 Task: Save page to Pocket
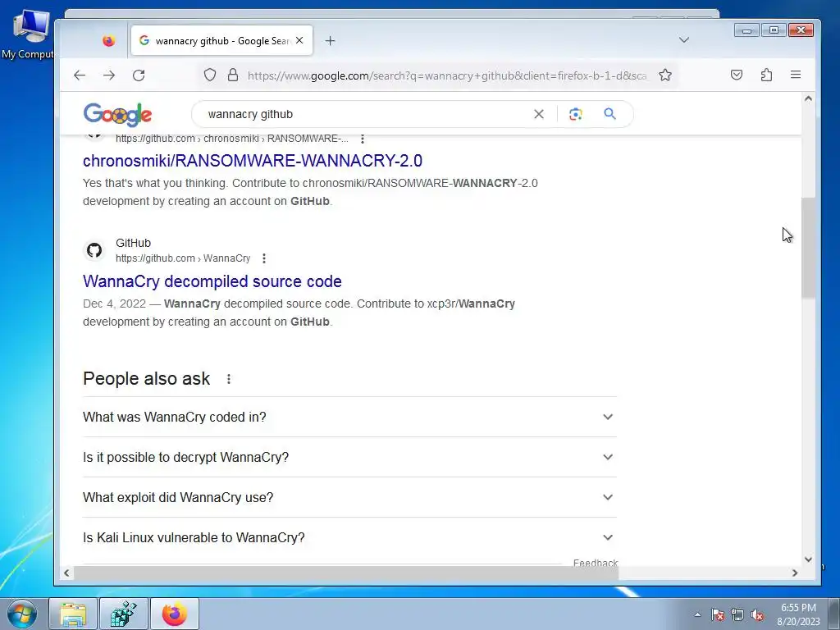coord(737,75)
